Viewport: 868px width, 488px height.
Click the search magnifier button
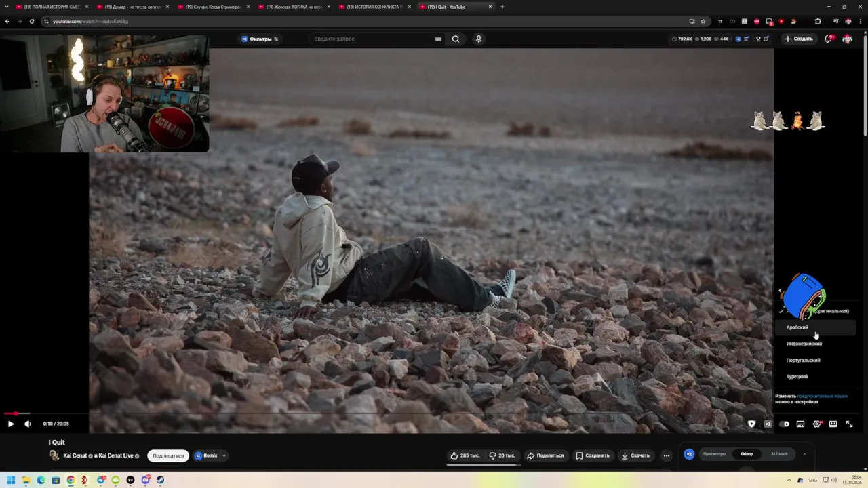pyautogui.click(x=456, y=39)
